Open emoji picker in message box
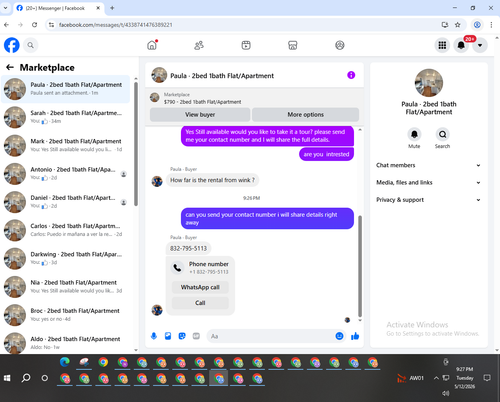The image size is (500, 402). point(339,336)
